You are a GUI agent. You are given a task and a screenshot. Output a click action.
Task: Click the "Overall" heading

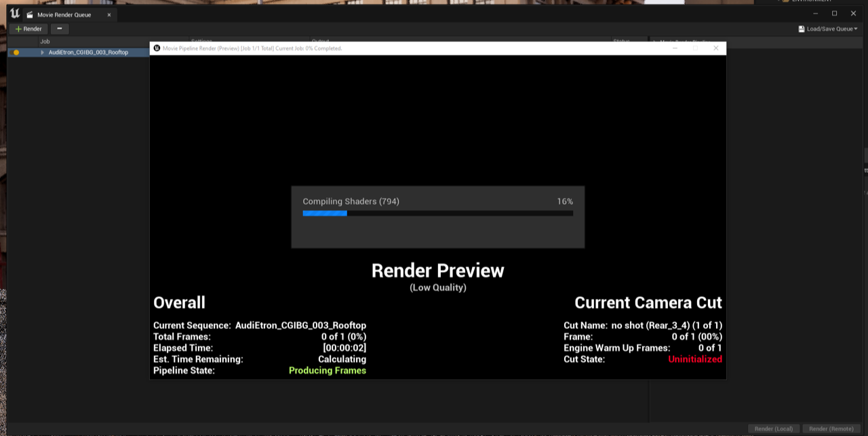(179, 302)
